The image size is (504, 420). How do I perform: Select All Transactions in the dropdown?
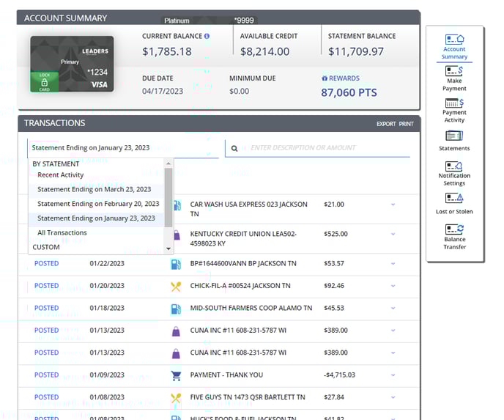pyautogui.click(x=62, y=233)
